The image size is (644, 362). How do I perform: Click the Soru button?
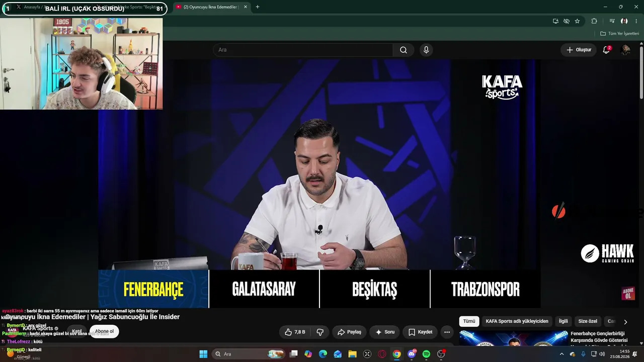point(385,332)
